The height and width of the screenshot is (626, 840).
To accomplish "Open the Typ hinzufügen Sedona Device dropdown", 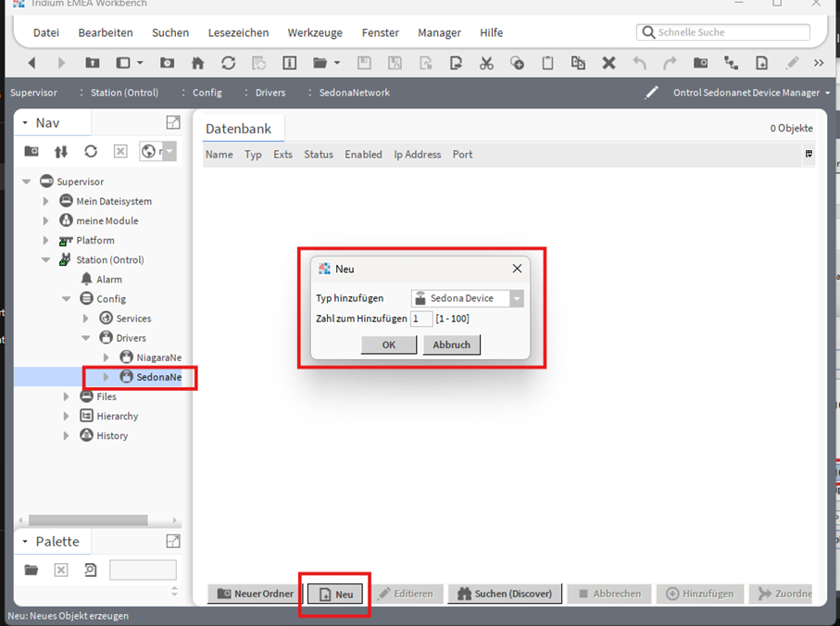I will [x=517, y=298].
